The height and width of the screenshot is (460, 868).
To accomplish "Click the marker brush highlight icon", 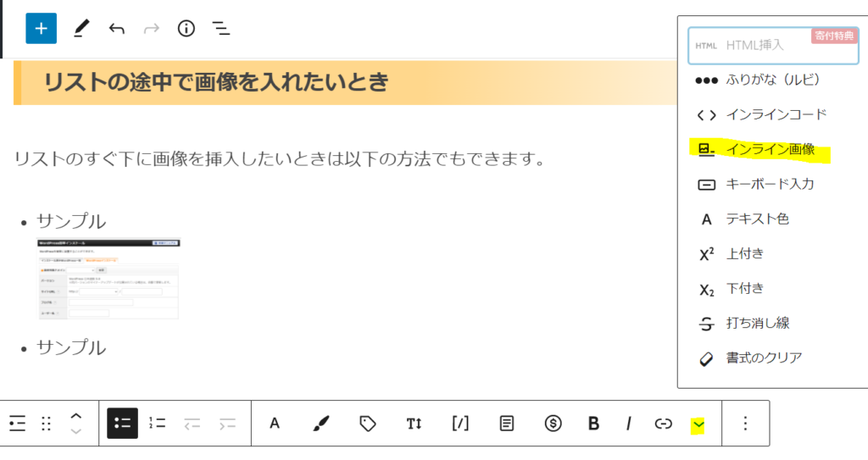I will (321, 424).
